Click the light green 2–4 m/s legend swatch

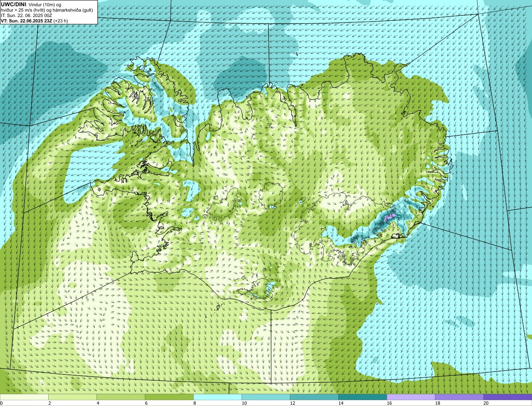(x=72, y=397)
